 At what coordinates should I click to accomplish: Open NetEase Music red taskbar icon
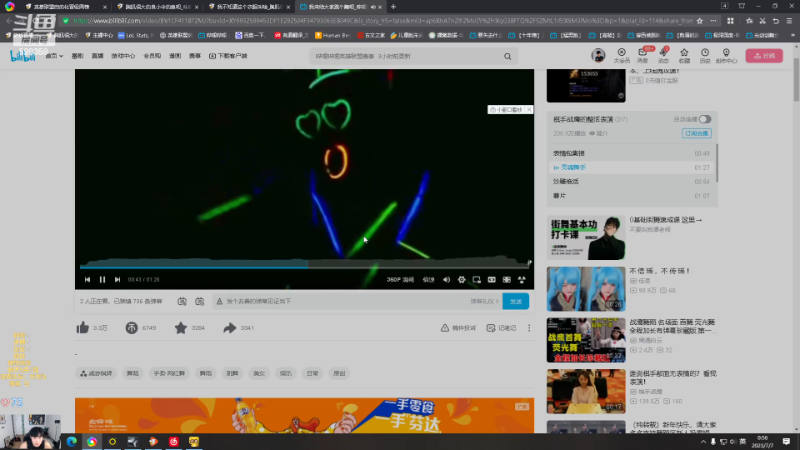tap(173, 441)
